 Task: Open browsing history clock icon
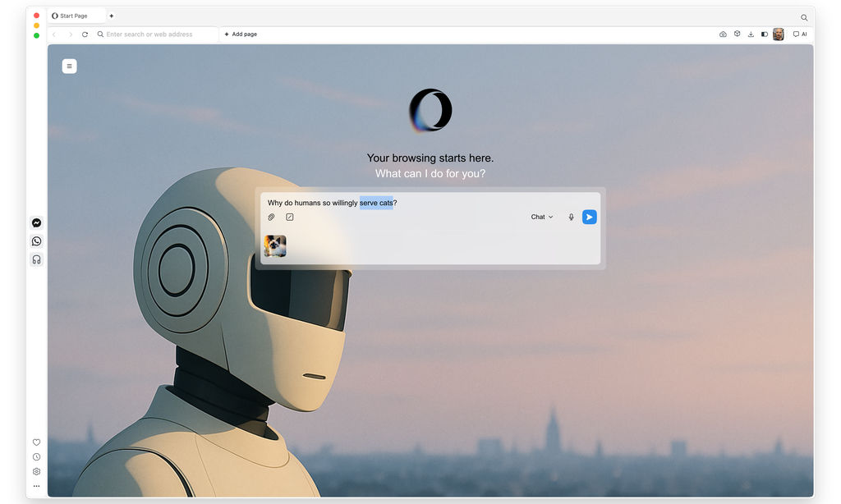coord(36,457)
